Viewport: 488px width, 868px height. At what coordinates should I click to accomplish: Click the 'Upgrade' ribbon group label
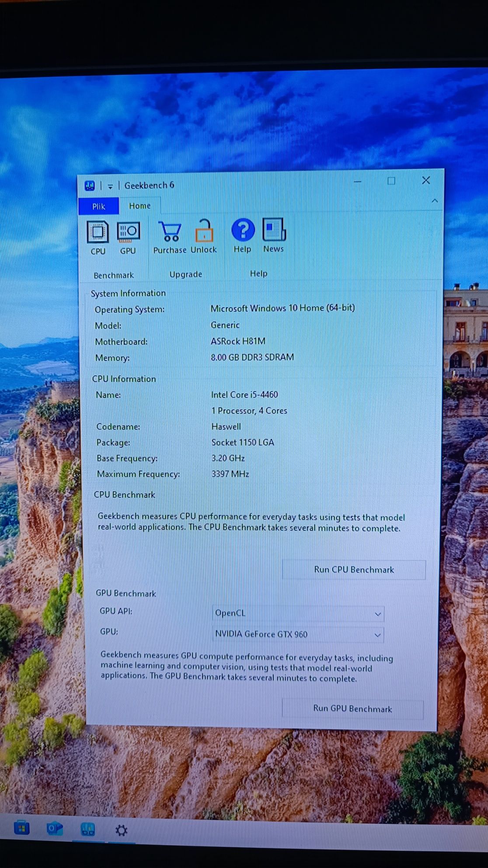coord(186,274)
